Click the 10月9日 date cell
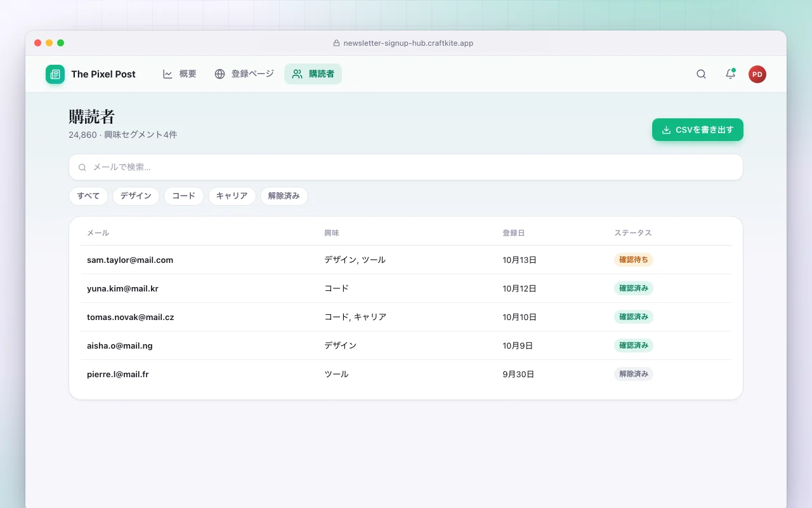The height and width of the screenshot is (508, 812). pos(518,345)
